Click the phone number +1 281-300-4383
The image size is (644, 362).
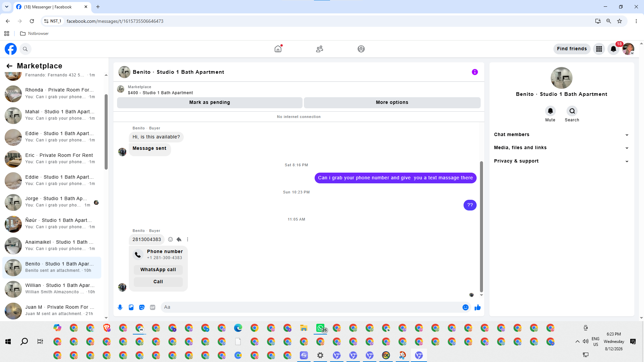coord(164,258)
